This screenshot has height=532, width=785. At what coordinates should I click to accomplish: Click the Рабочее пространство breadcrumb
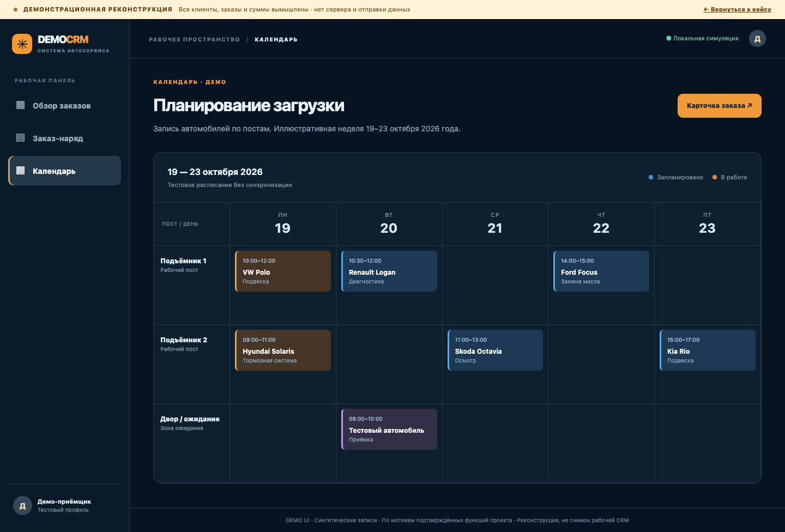[194, 40]
